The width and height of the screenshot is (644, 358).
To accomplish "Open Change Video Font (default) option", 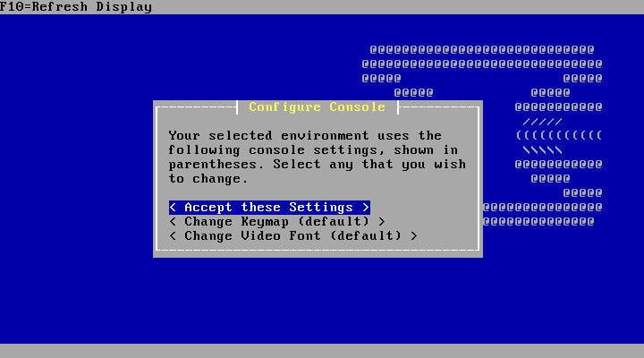I will point(293,236).
